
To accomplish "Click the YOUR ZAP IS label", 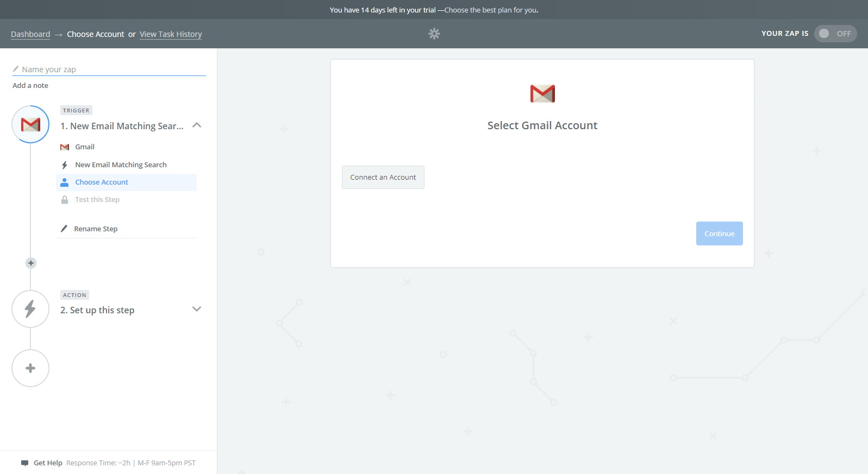I will click(785, 34).
